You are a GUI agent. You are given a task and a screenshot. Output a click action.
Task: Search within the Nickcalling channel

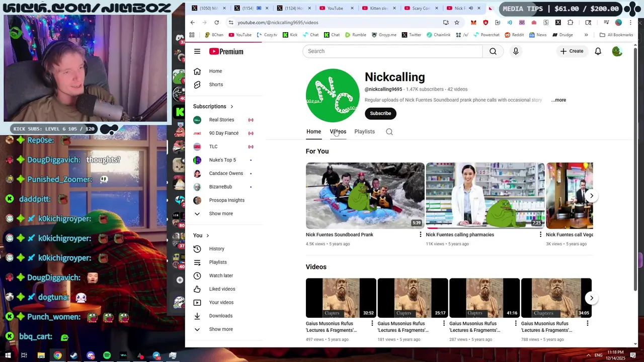[389, 132]
